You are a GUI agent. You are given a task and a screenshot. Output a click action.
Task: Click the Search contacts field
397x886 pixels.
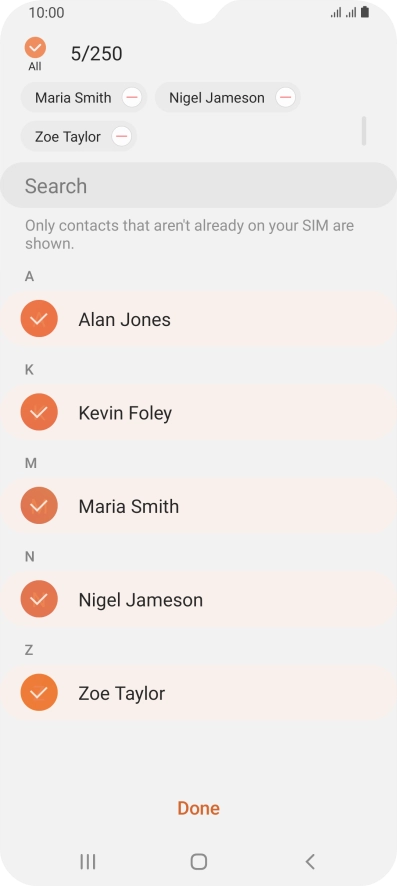198,185
